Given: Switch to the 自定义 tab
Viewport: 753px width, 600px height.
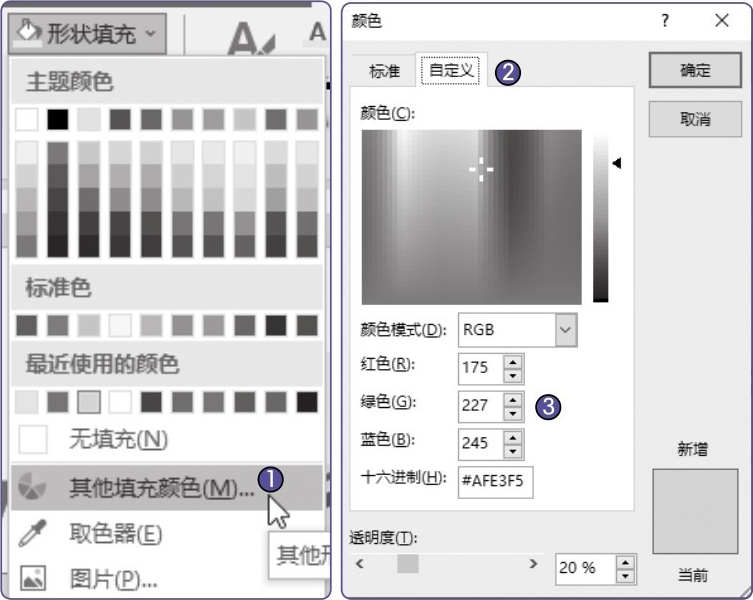Looking at the screenshot, I should 450,70.
